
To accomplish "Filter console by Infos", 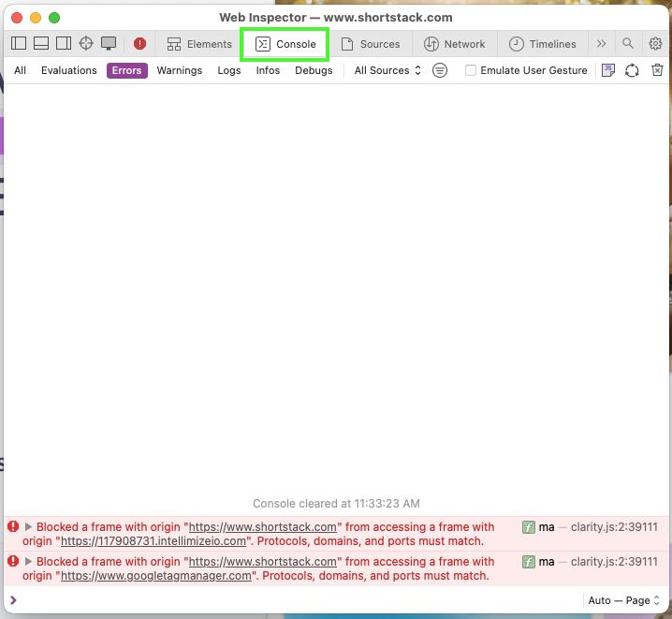I will 268,70.
